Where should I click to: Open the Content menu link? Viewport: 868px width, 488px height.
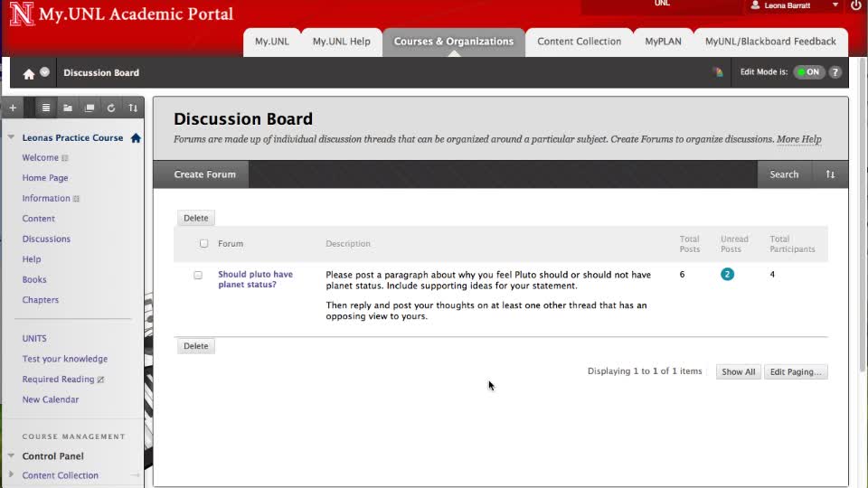click(39, 219)
